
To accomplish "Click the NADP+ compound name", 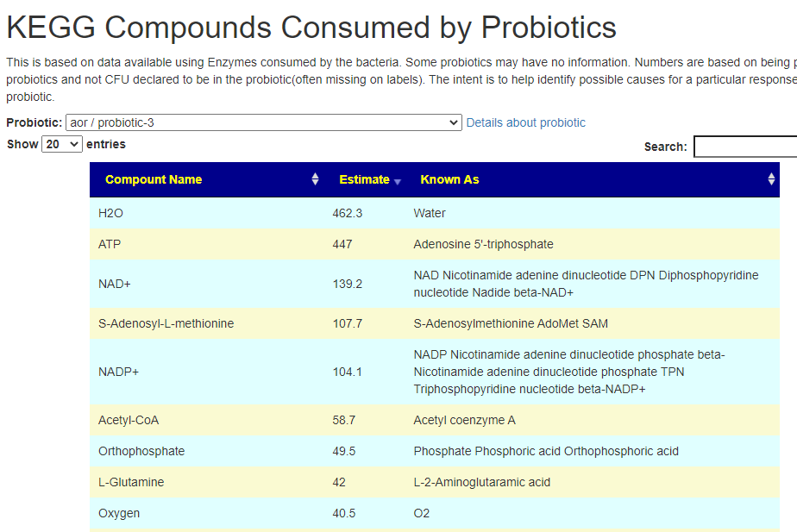I will pos(118,372).
